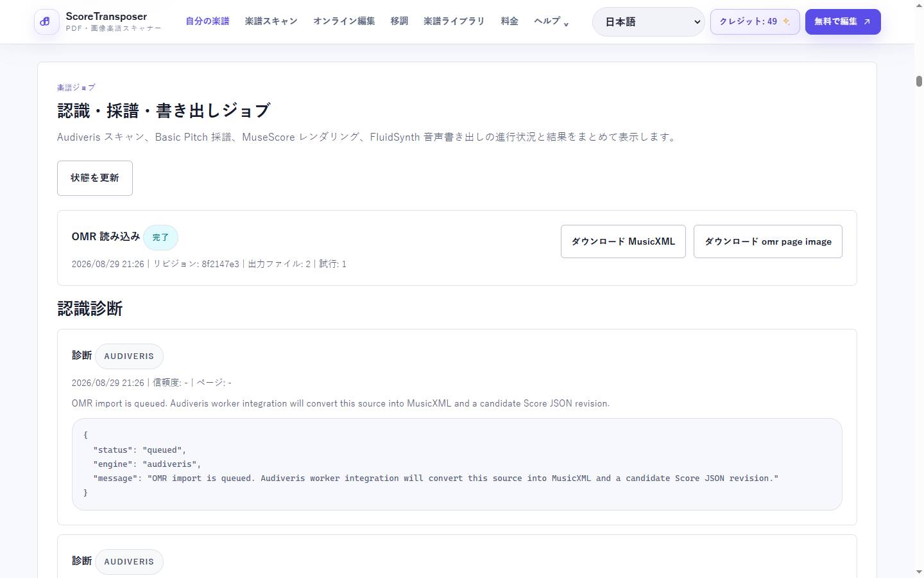Open 楽譜ライブラリ from top navigation
The image size is (924, 578).
pyautogui.click(x=454, y=21)
